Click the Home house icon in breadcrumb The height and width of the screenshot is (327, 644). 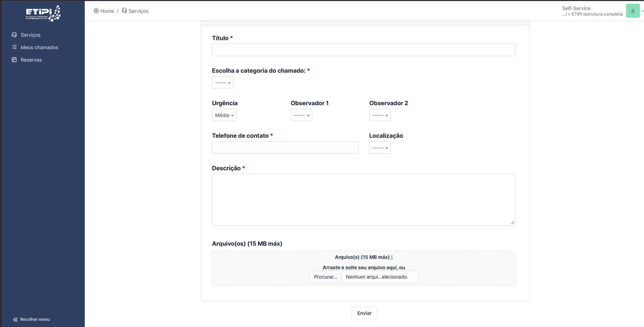pyautogui.click(x=96, y=11)
